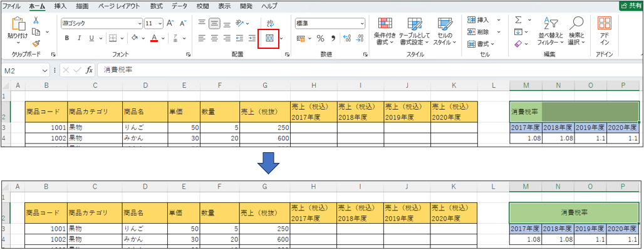
Task: Click the borders grid icon
Action: (x=113, y=38)
